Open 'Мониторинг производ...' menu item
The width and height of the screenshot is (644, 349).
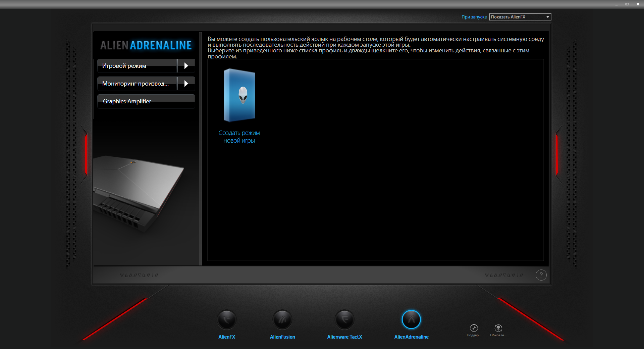137,84
